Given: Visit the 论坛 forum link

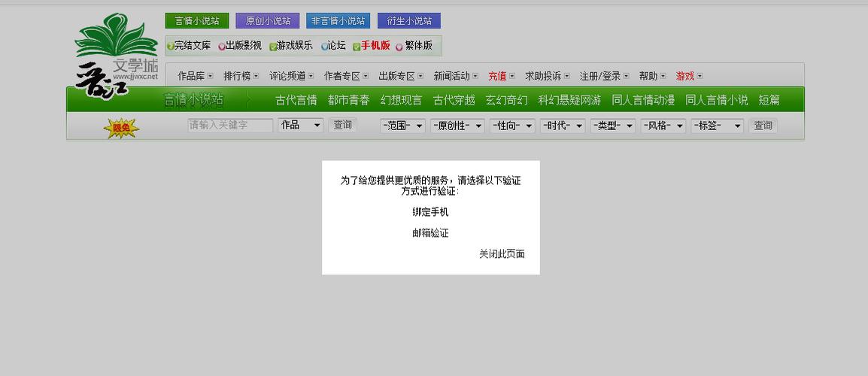Looking at the screenshot, I should (336, 46).
